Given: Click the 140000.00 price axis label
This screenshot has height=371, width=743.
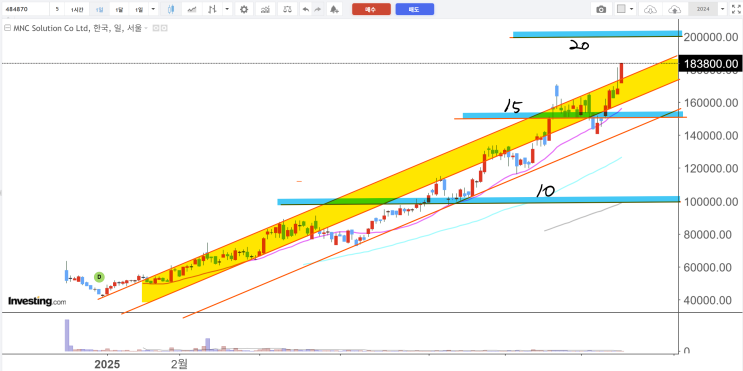Looking at the screenshot, I should pyautogui.click(x=710, y=136).
